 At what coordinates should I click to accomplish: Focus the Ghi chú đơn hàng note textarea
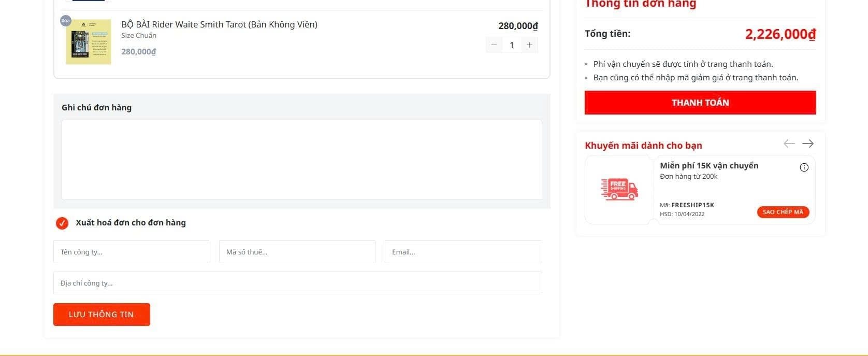point(301,160)
